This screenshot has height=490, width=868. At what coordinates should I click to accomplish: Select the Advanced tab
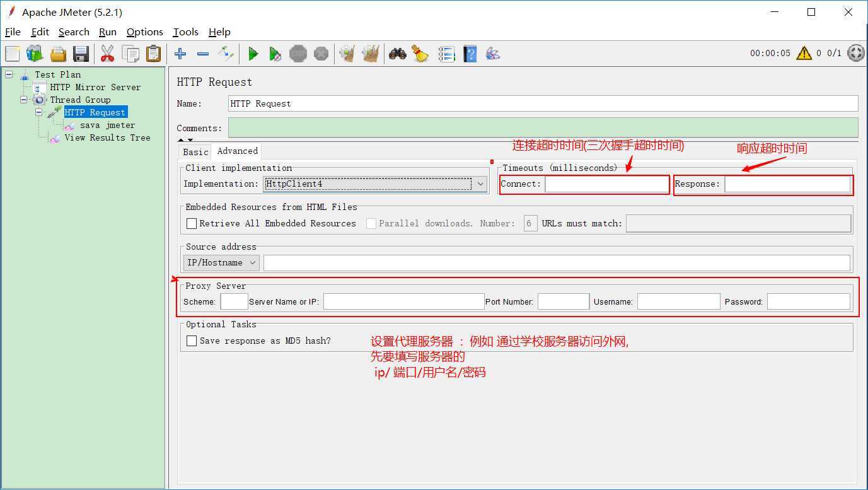(x=237, y=151)
